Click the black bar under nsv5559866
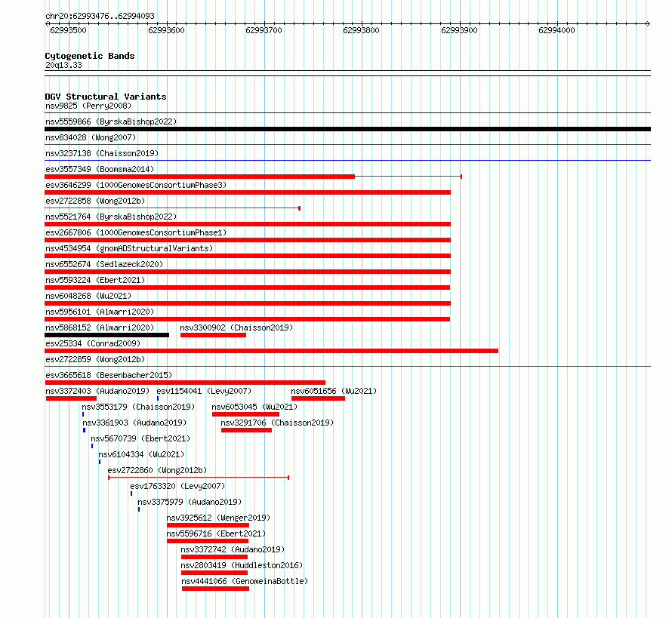Viewport: 672px width, 618px height. tap(347, 129)
